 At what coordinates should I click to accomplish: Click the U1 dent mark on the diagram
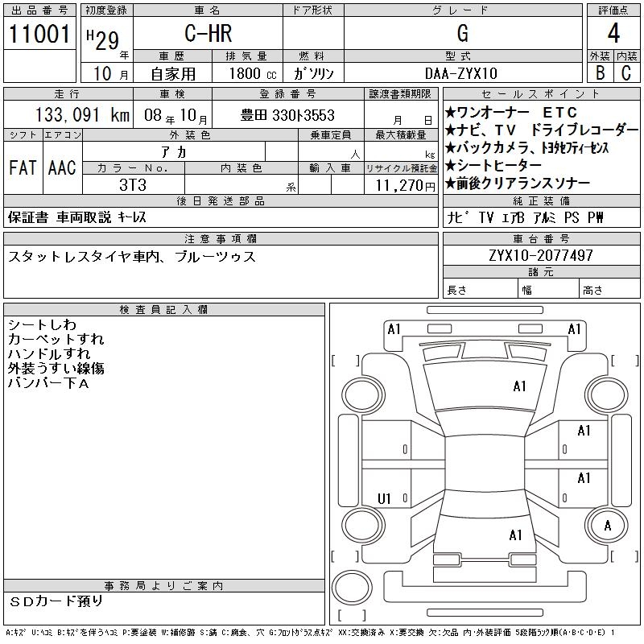coord(384,498)
